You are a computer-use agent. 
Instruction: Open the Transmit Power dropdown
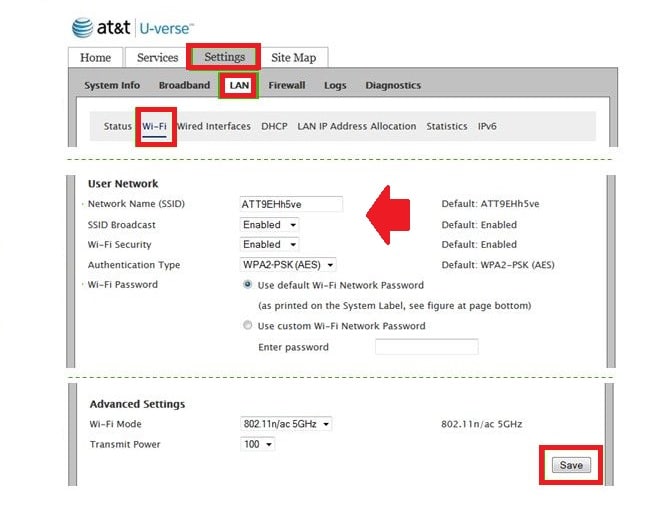[x=258, y=444]
